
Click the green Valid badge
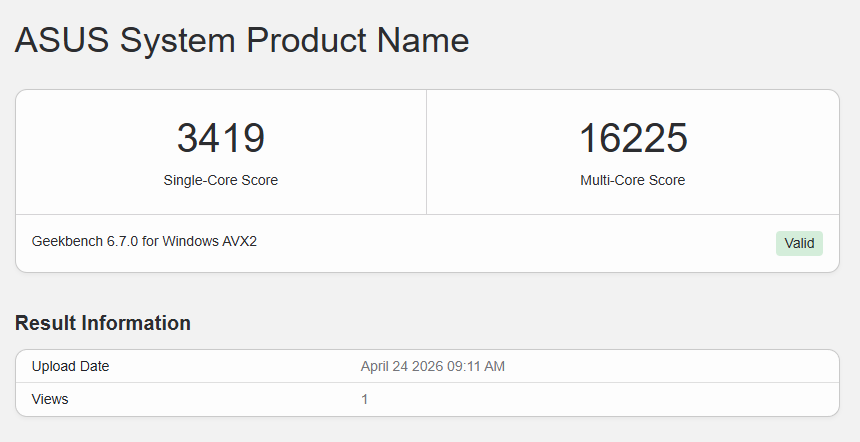[x=799, y=243]
